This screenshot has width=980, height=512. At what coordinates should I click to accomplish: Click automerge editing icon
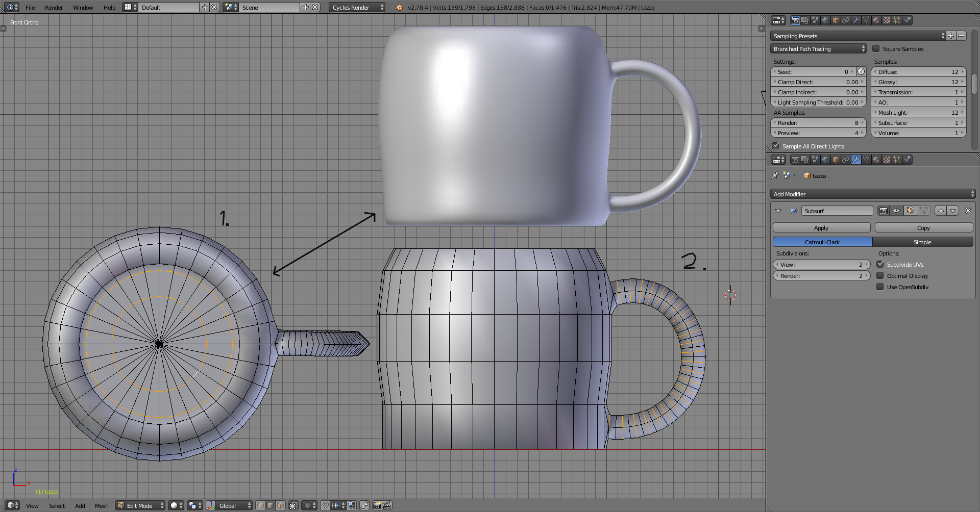[x=364, y=505]
